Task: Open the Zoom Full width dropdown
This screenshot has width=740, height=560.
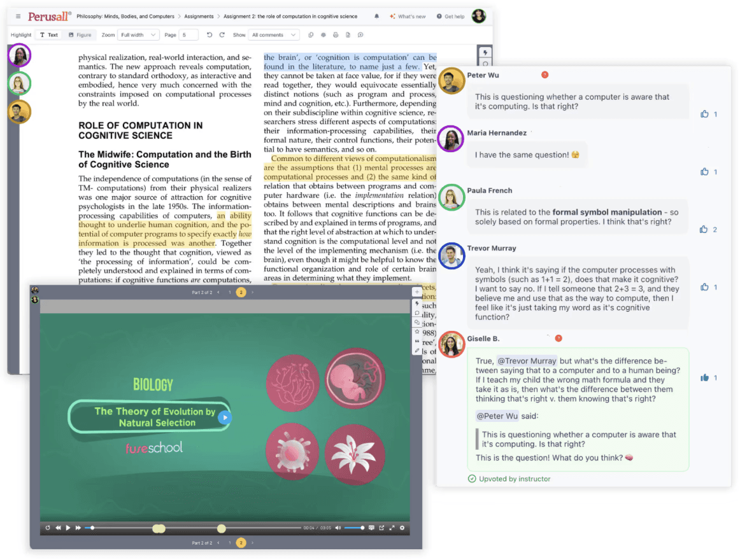Action: (x=138, y=35)
